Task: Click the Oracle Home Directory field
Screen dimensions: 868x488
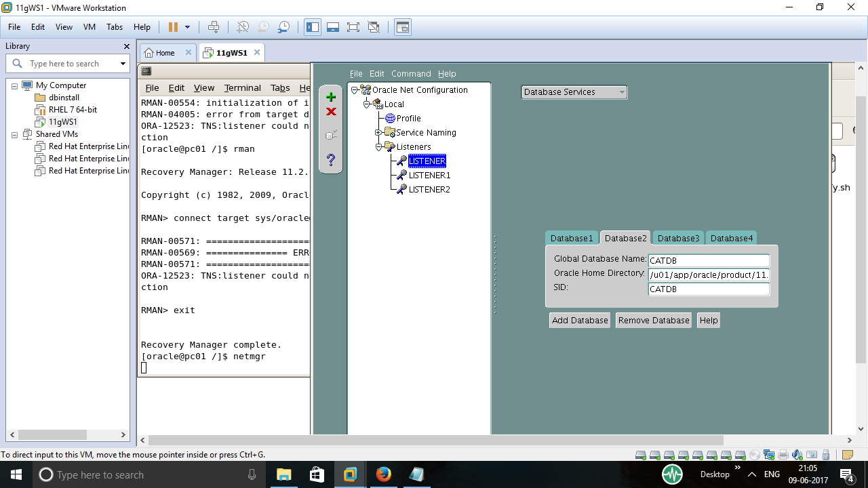Action: (x=709, y=275)
